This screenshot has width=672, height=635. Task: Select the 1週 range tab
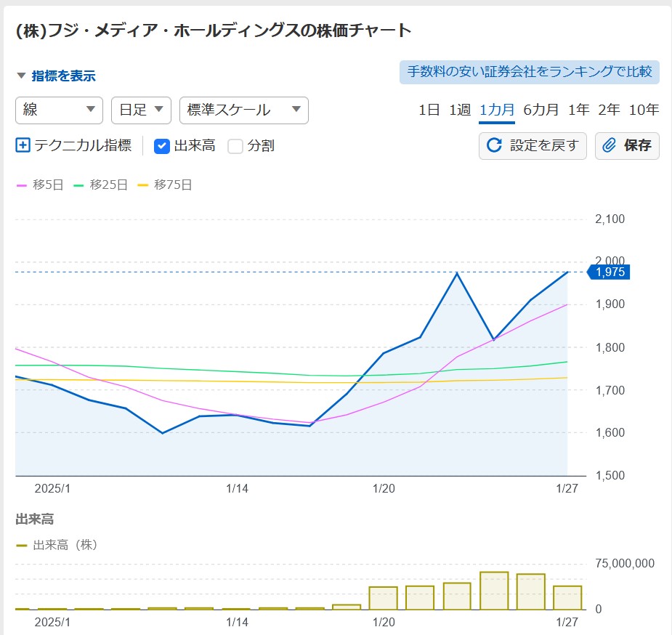(460, 110)
